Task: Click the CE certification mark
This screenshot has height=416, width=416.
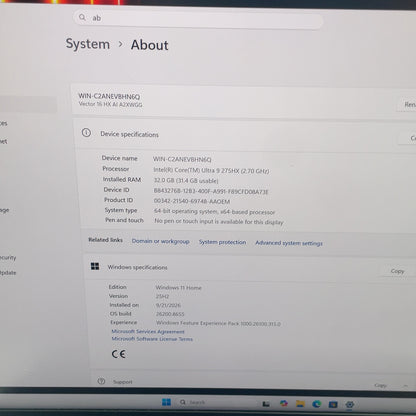Action: 119,354
